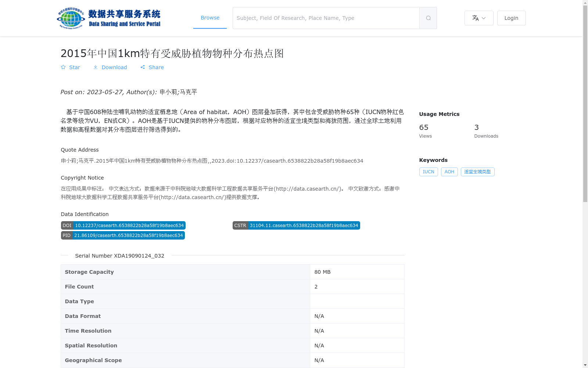The image size is (588, 368).
Task: Click the Time Resolution row label
Action: click(x=88, y=331)
